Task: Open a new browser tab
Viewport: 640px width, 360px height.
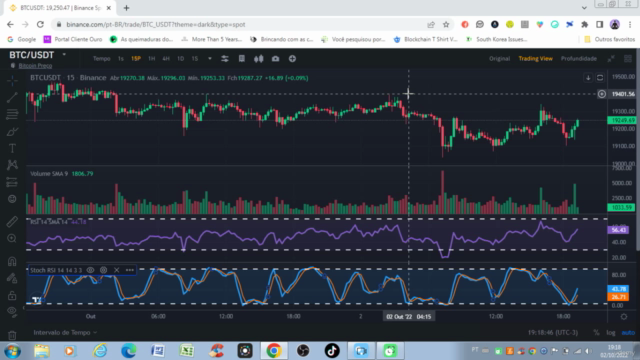Action: tap(127, 8)
